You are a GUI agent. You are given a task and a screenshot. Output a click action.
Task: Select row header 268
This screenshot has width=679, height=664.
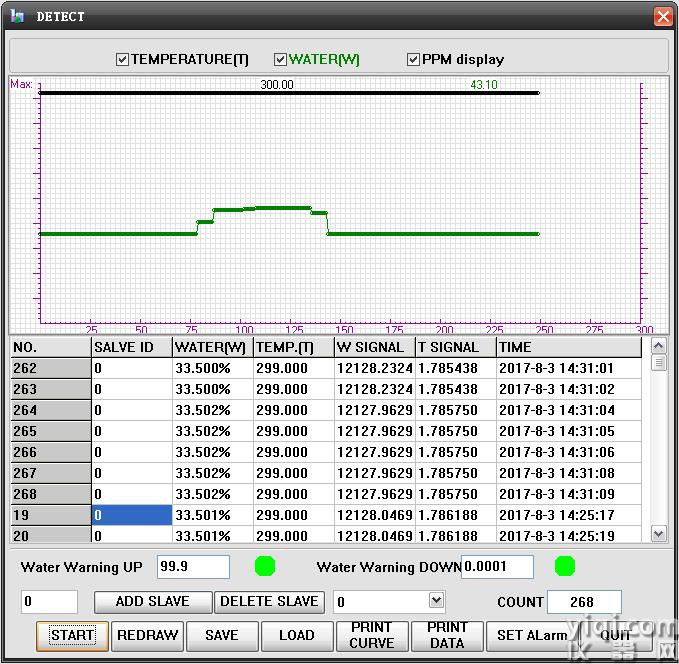[51, 494]
